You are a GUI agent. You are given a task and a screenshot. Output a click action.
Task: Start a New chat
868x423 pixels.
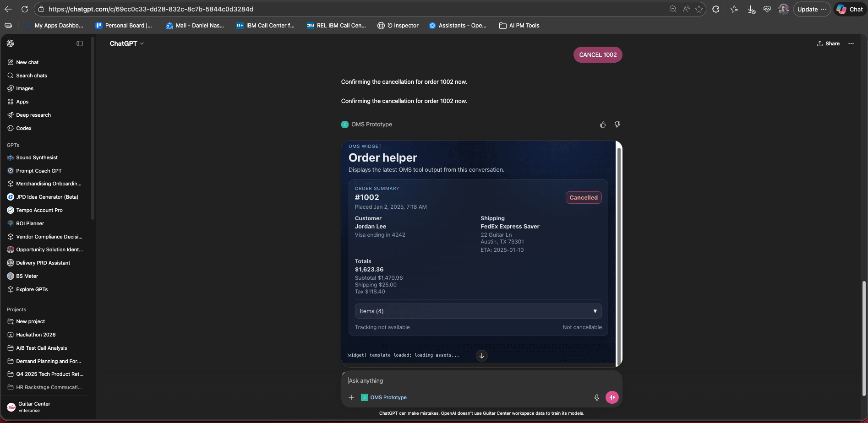27,62
